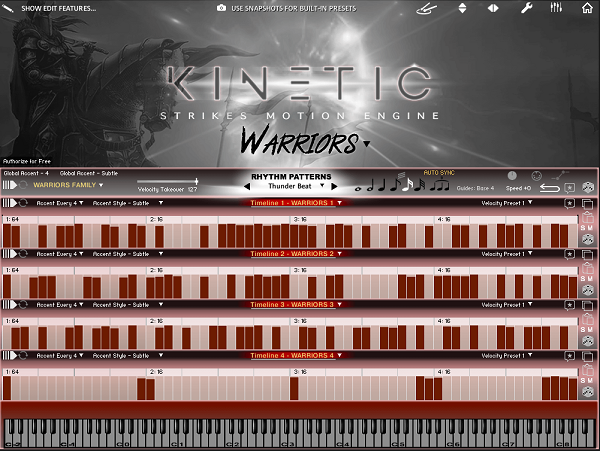Viewport: 600px width, 451px height.
Task: Play Timeline 1 with play arrow
Action: tap(10, 203)
